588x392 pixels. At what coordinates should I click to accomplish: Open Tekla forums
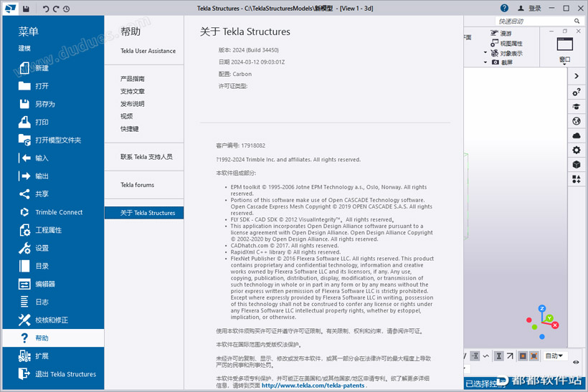tap(137, 185)
